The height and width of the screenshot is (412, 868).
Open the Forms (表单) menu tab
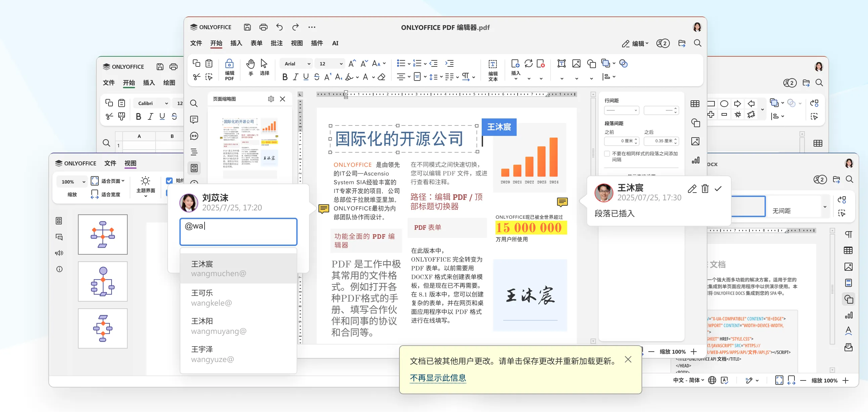click(256, 43)
